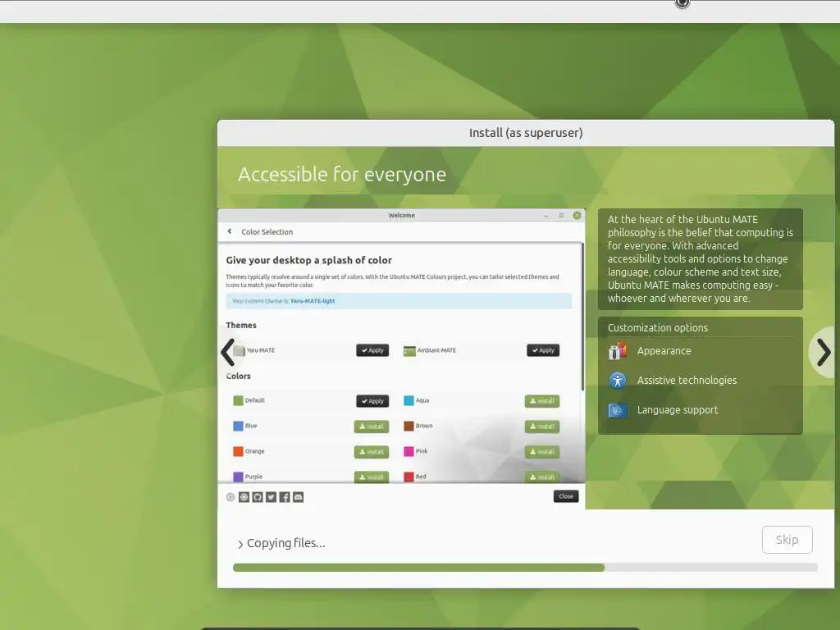Install the Blue color

372,427
